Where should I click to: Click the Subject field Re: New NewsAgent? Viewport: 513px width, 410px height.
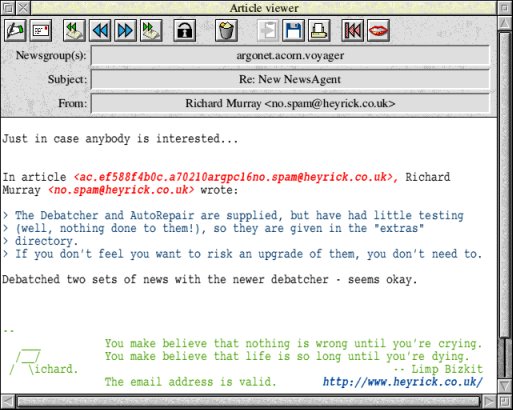tap(290, 79)
